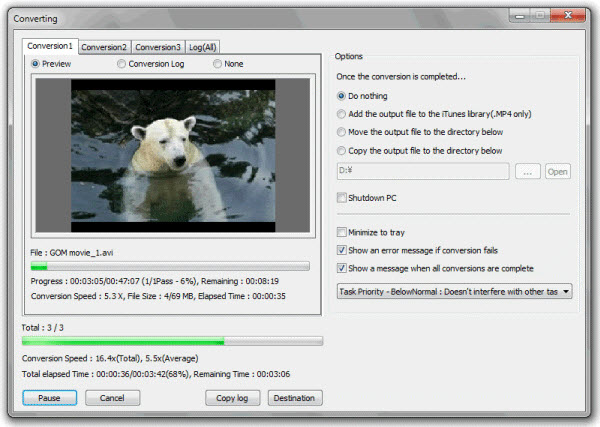
Task: Open the Conversion3 tab
Action: point(157,47)
